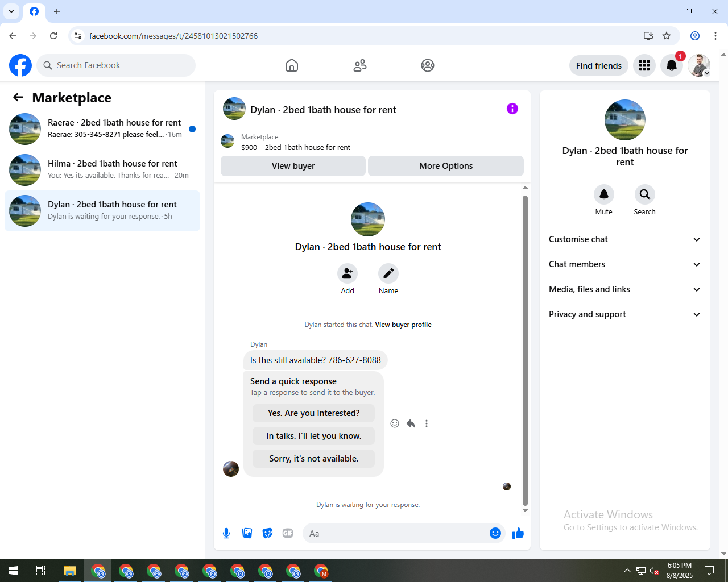Screen dimensions: 728x582
Task: Open Chrome tab search dropdown
Action: (11, 11)
